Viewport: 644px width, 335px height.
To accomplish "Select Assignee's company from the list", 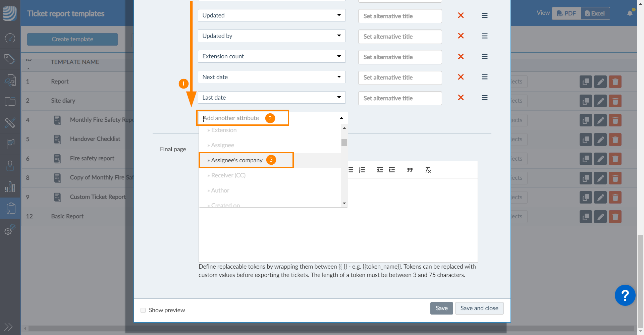I will click(237, 160).
